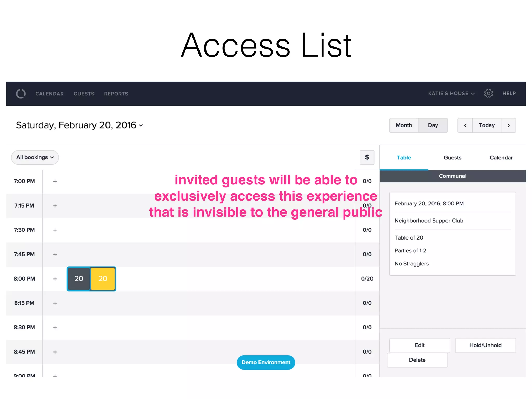
Task: Open the Katie's House venue dropdown
Action: [x=451, y=94]
